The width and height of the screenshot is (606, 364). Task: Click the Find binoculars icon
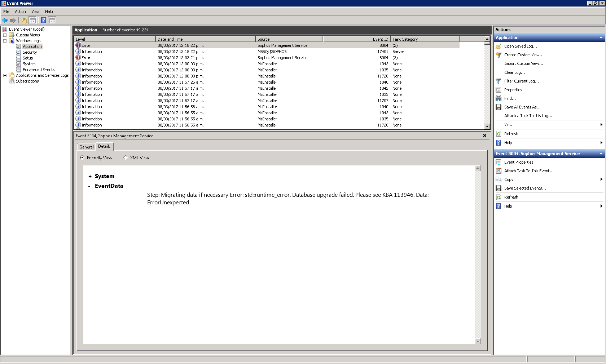tap(499, 98)
